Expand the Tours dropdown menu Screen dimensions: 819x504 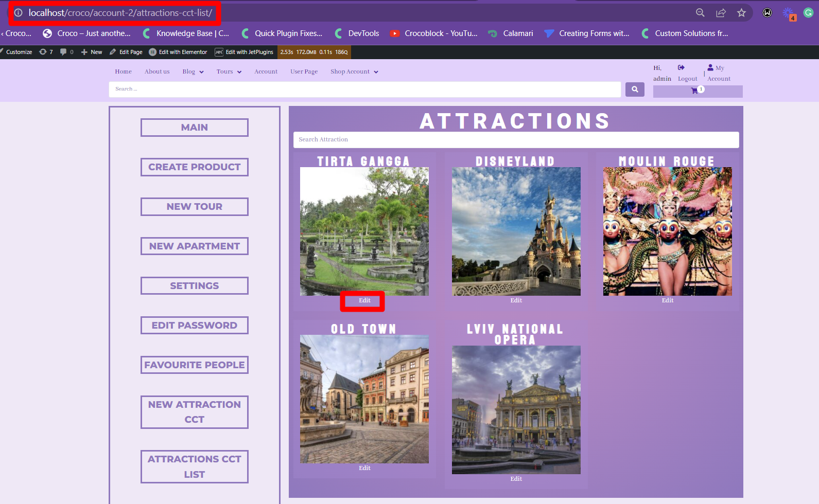pos(229,72)
